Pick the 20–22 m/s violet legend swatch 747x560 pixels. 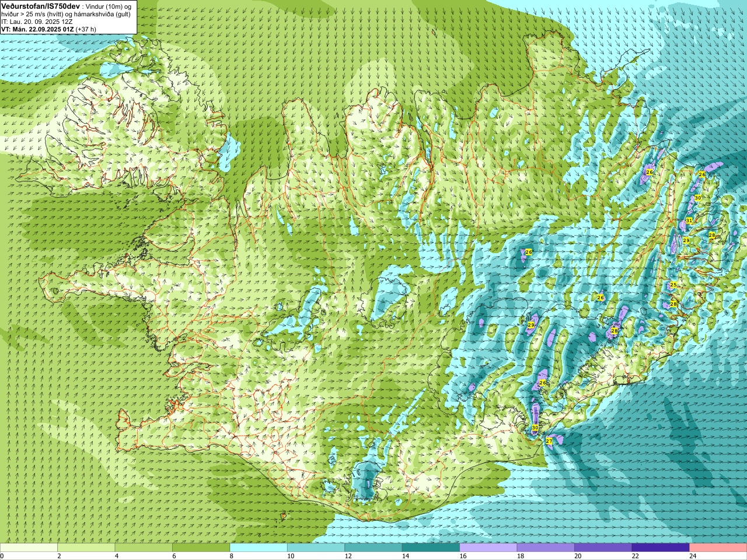click(x=603, y=548)
